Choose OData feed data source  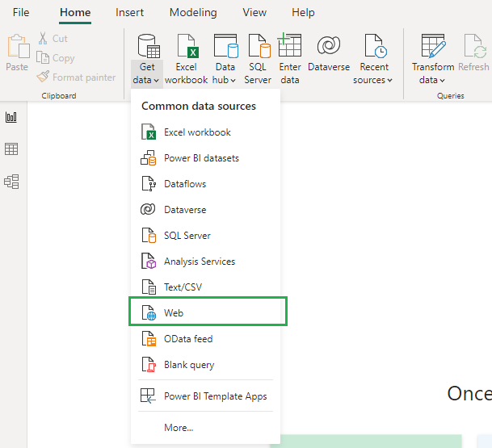(205, 338)
